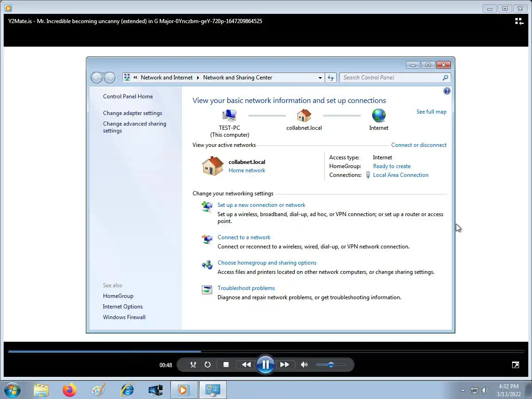
Task: Click the Troubleshoot problems icon
Action: 207,290
